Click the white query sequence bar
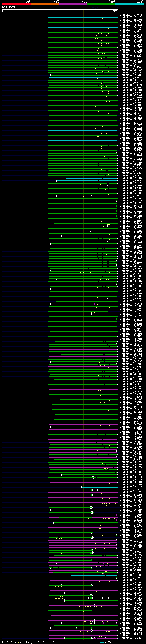 coord(60,10)
